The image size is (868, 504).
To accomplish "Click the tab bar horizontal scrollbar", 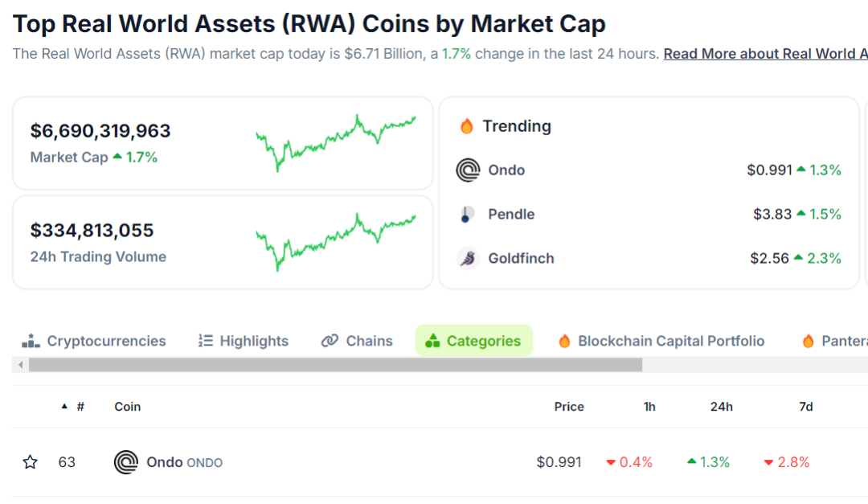I will pos(335,365).
